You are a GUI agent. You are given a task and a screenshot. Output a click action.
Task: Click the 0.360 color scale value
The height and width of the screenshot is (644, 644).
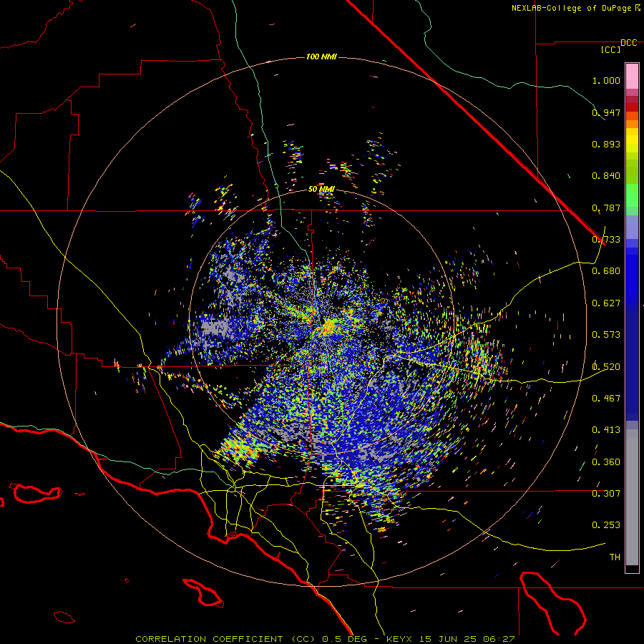pos(606,462)
